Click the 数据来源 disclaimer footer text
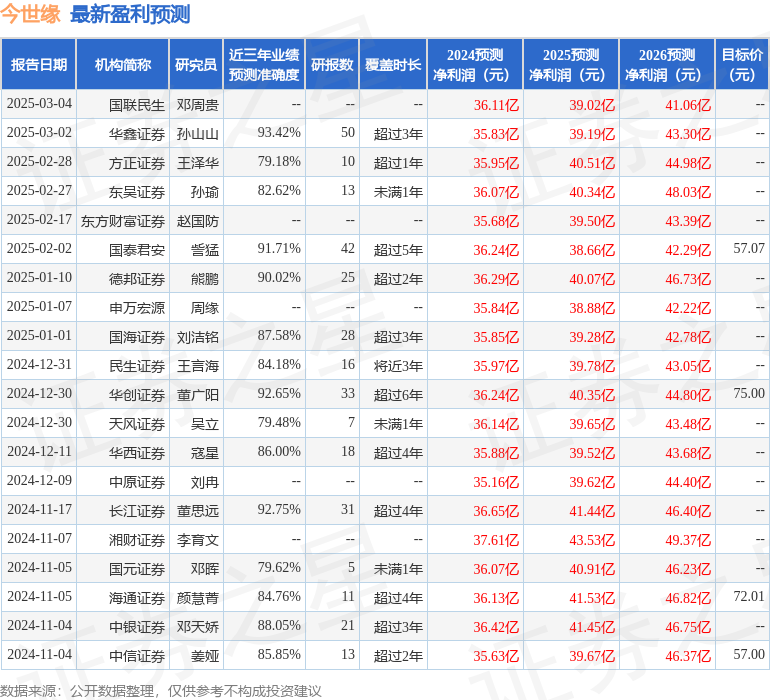 coord(161,691)
